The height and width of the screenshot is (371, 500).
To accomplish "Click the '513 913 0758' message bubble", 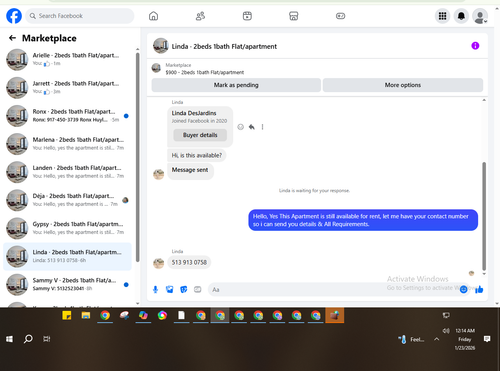I will (x=189, y=262).
